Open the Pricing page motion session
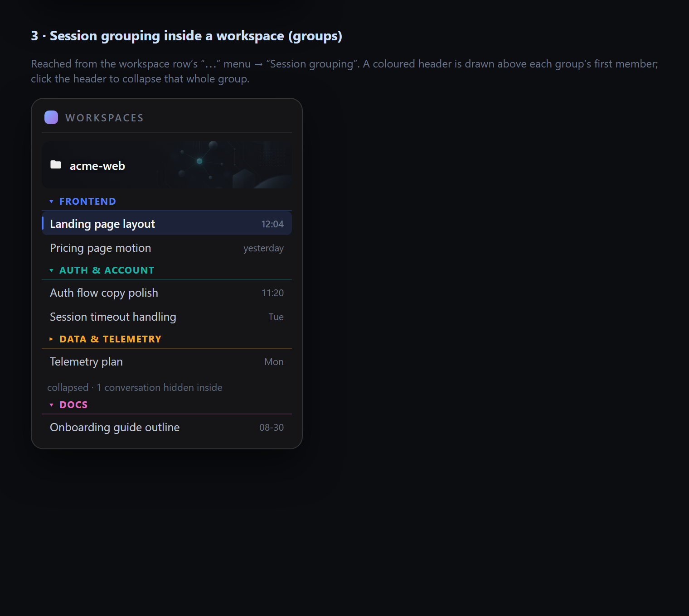Viewport: 689px width, 616px height. click(x=167, y=248)
